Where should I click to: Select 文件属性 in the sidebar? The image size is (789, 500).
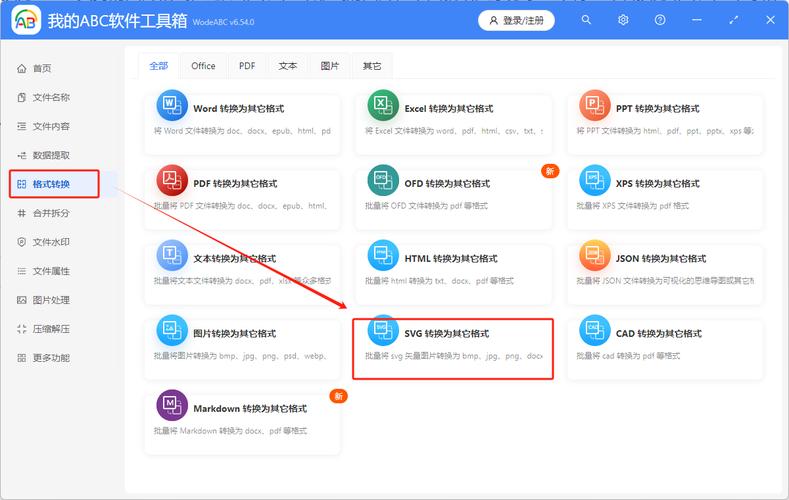(x=51, y=271)
